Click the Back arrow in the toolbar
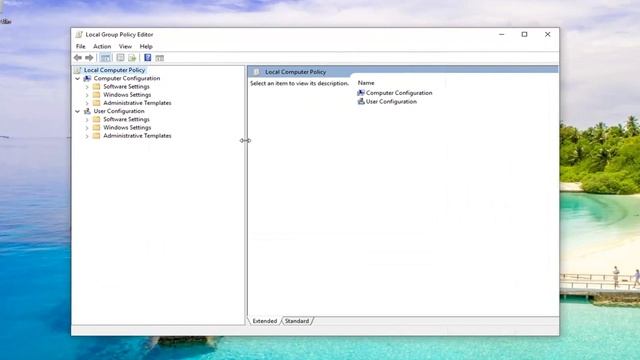Screen dimensions: 640x360 tap(78, 58)
